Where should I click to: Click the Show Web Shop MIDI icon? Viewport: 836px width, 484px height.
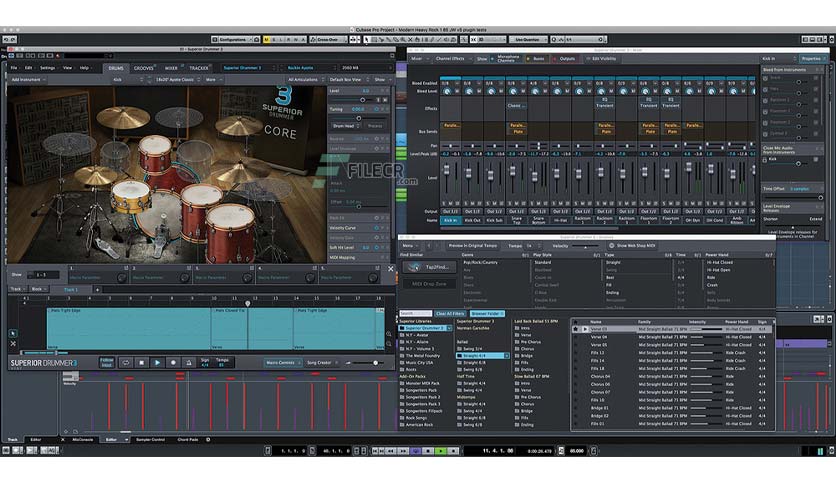[612, 246]
